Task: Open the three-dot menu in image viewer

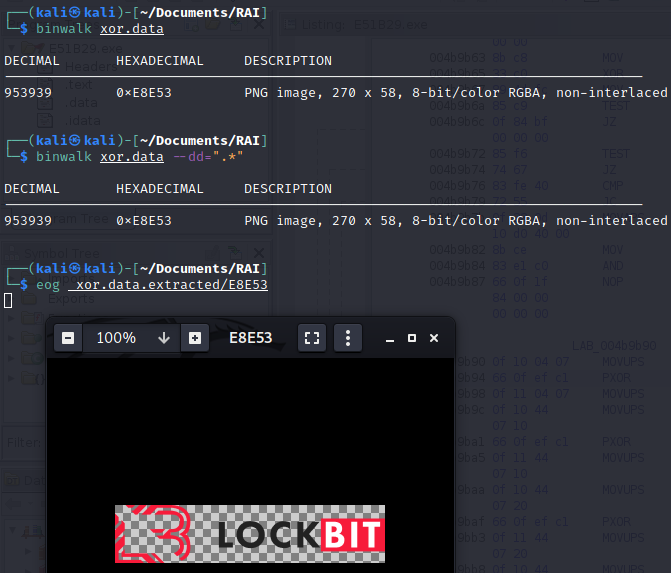Action: pyautogui.click(x=348, y=338)
